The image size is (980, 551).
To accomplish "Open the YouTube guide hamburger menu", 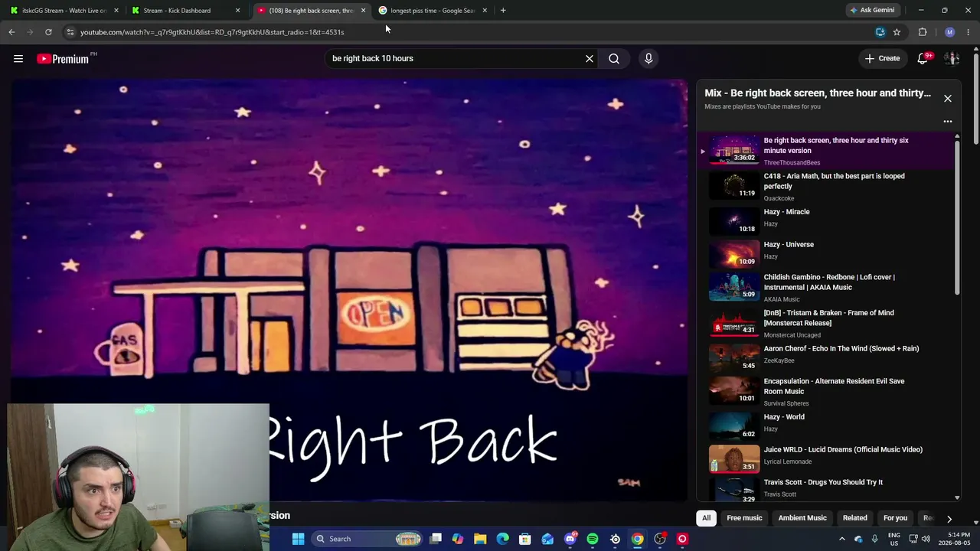I will pos(18,58).
